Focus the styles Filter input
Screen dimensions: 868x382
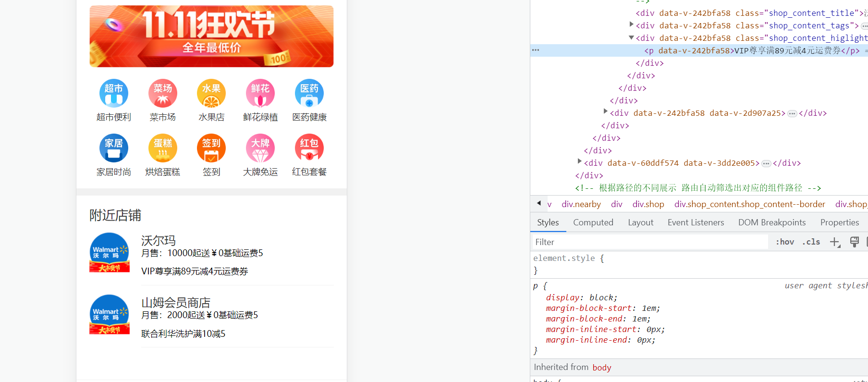(x=649, y=242)
